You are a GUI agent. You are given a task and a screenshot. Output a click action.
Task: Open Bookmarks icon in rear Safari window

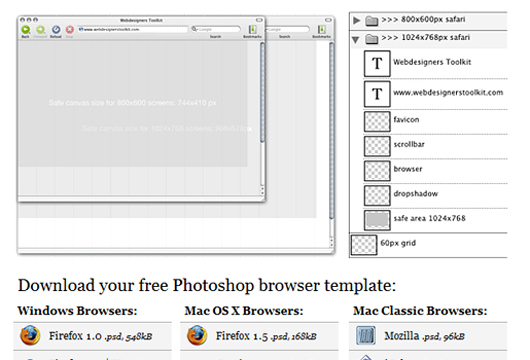click(321, 29)
